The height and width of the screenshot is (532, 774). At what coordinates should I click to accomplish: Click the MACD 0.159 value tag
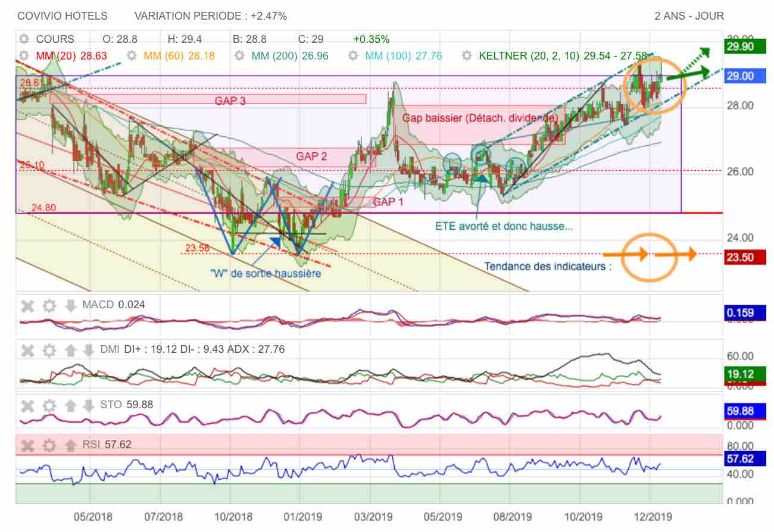[x=744, y=313]
